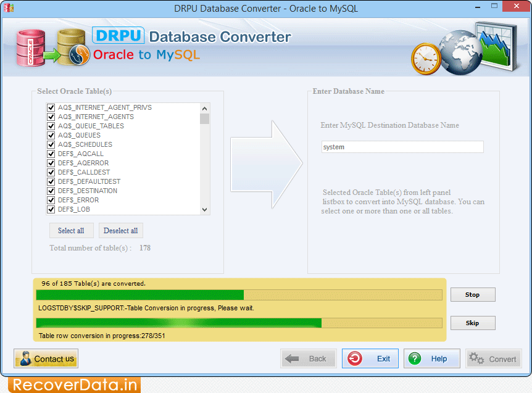Image resolution: width=532 pixels, height=393 pixels.
Task: Click the Convert button
Action: click(x=493, y=358)
